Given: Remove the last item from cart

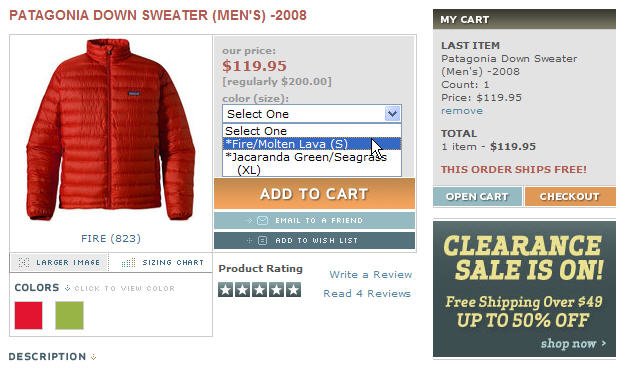Looking at the screenshot, I should 462,111.
